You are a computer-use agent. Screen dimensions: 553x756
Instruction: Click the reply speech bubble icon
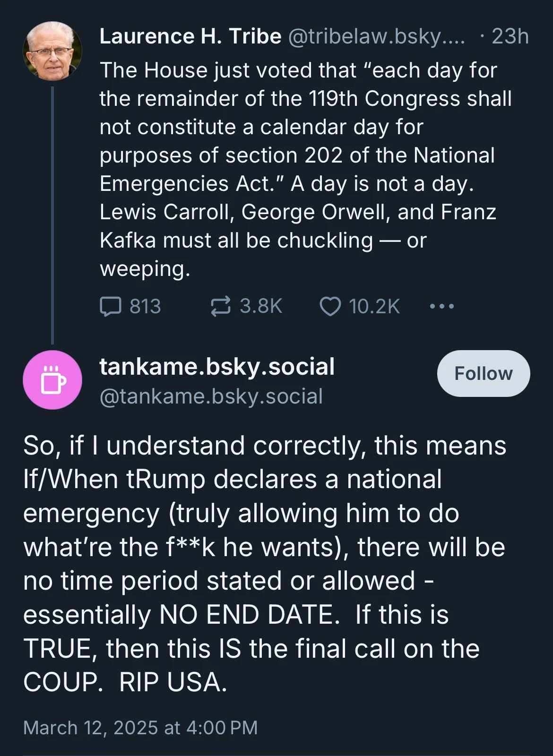pyautogui.click(x=111, y=306)
